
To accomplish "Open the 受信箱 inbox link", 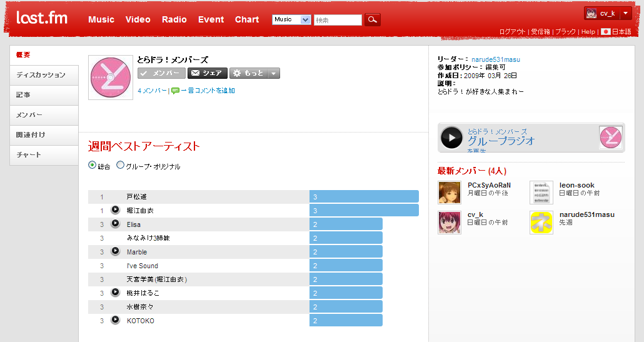I will 540,32.
